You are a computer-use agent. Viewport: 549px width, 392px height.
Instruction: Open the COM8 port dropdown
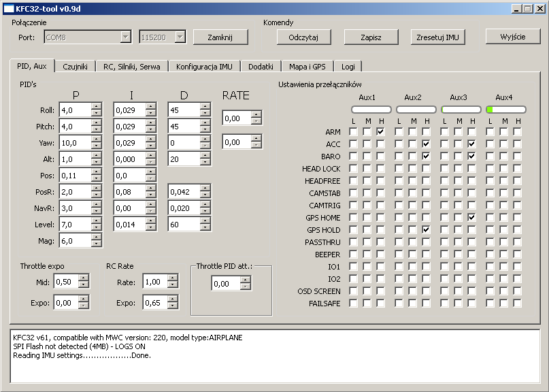pos(125,37)
